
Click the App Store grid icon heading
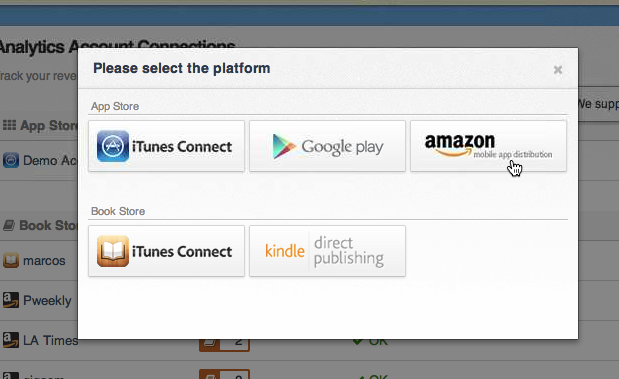[x=9, y=125]
